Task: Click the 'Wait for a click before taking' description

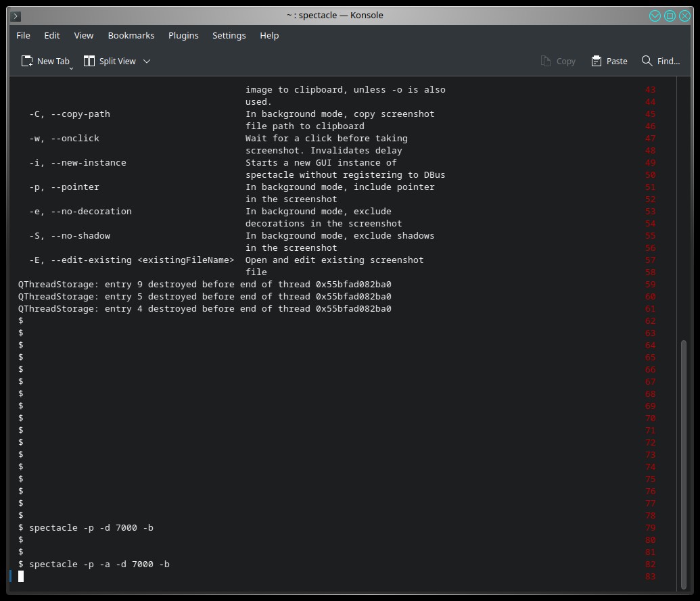Action: pyautogui.click(x=327, y=139)
